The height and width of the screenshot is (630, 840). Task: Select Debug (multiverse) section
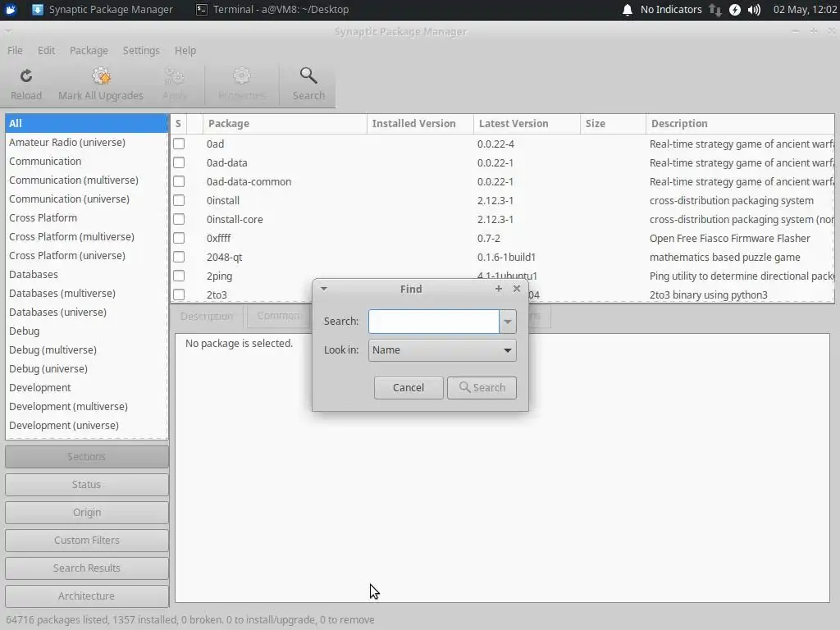pyautogui.click(x=86, y=349)
